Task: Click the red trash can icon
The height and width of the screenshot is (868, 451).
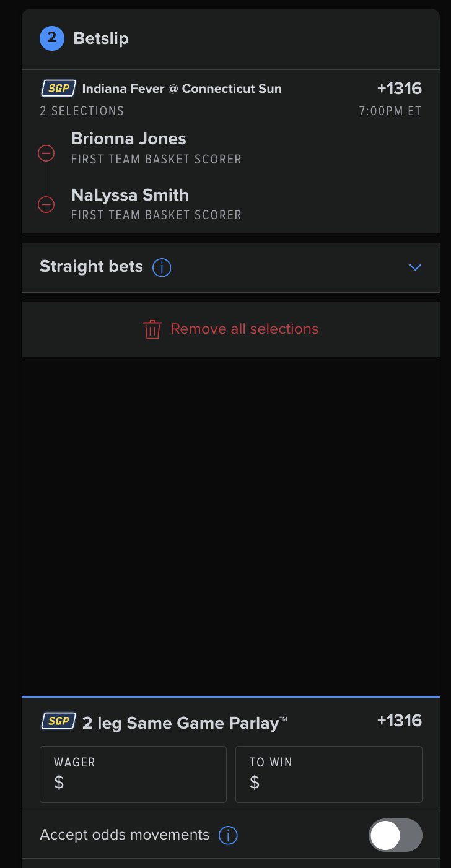Action: [152, 329]
